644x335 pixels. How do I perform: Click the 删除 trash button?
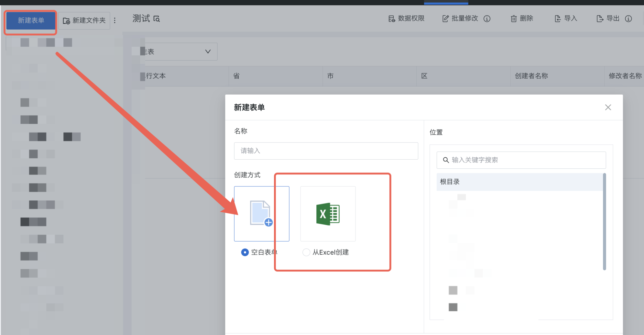(522, 19)
